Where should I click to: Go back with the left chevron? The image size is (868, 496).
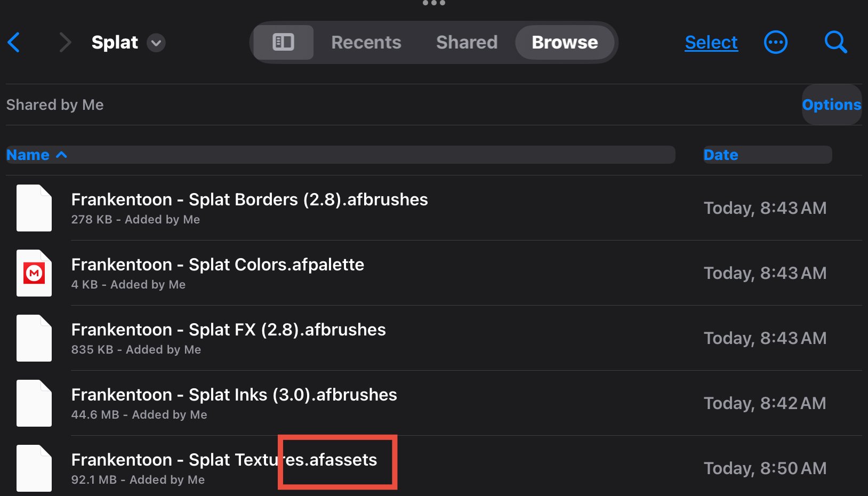14,43
